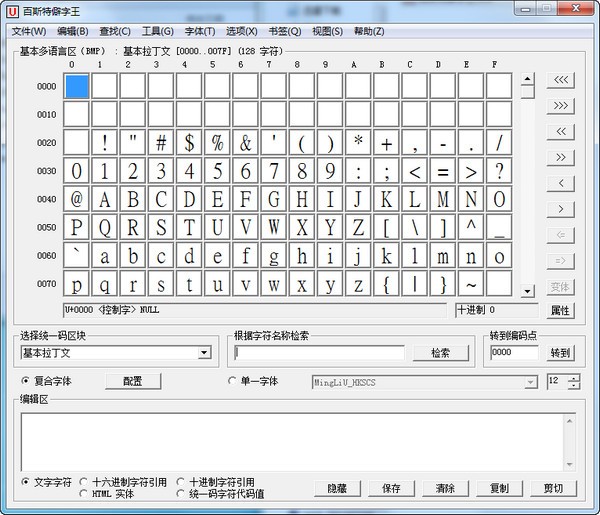Screen dimensions: 600x515
Task: Open the 选项(X) menu
Action: [241, 31]
